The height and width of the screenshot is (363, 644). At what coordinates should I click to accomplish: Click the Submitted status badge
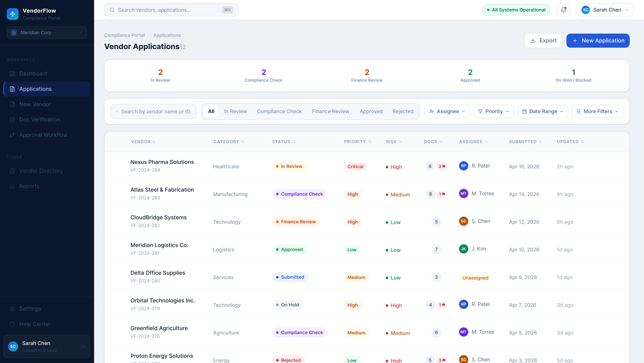coord(290,277)
